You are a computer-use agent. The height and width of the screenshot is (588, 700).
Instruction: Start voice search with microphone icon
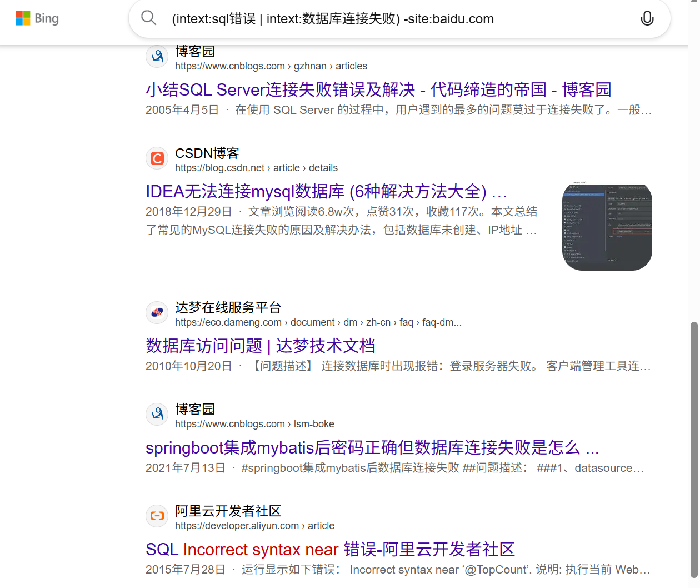(x=647, y=18)
